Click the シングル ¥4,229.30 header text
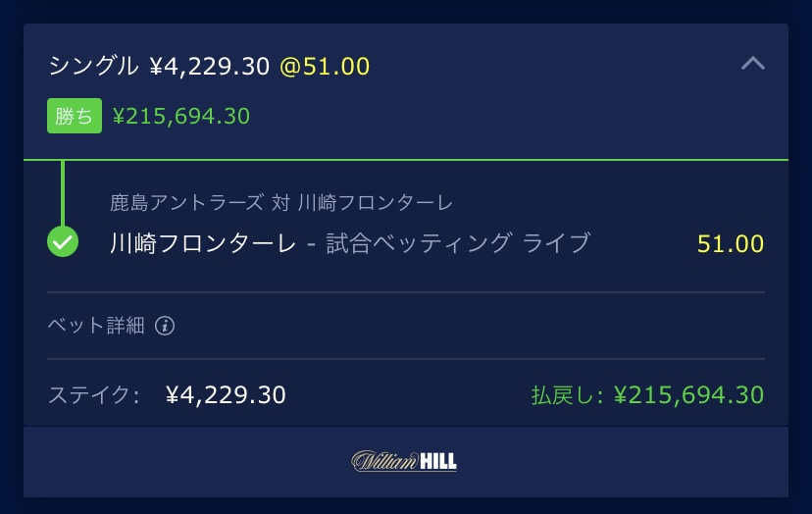Screen dimensions: 812x514 (x=159, y=67)
